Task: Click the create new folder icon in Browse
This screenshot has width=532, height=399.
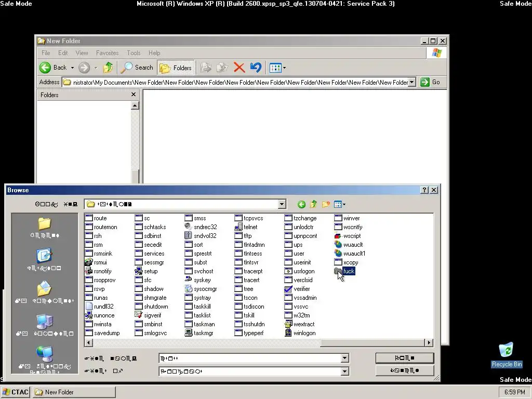Action: tap(326, 204)
